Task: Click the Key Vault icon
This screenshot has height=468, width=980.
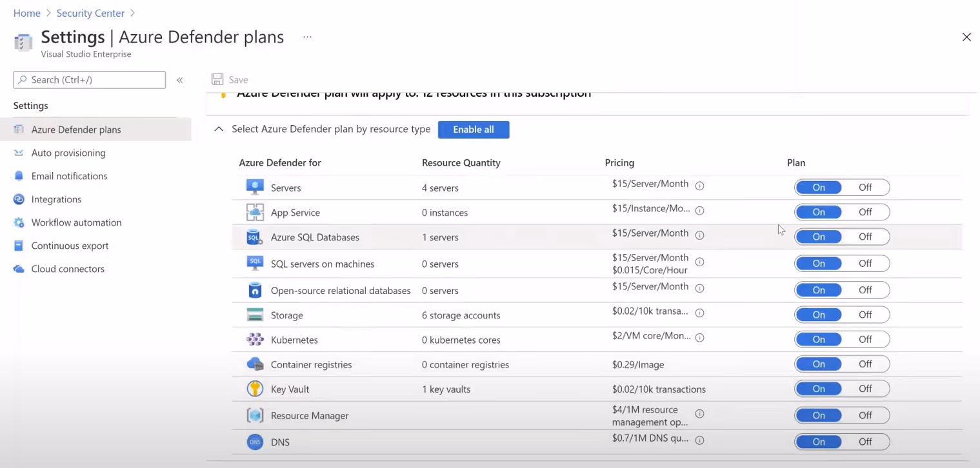Action: [255, 389]
